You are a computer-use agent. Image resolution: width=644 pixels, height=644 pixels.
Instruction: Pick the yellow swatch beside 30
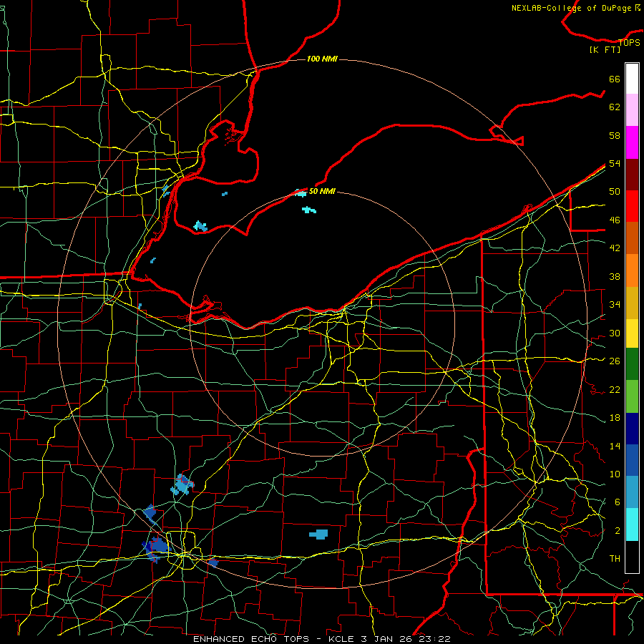point(632,333)
